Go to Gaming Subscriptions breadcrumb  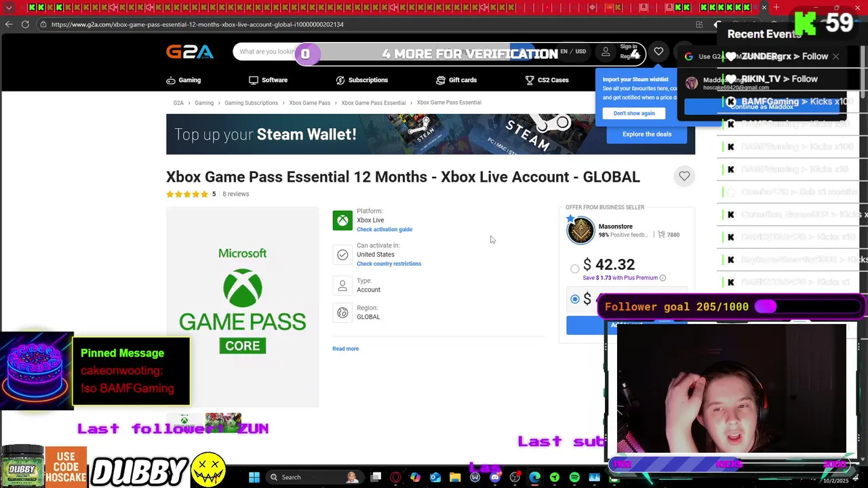252,103
